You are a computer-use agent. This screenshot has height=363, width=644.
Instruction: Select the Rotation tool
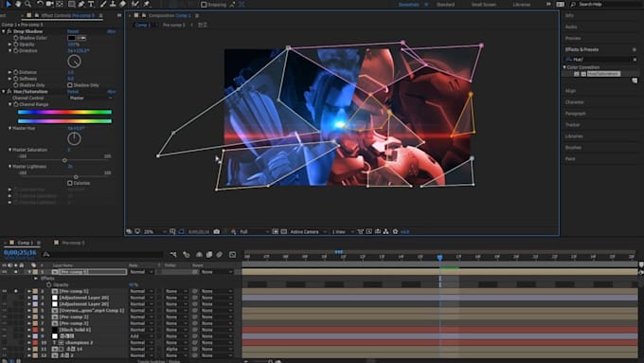click(40, 4)
